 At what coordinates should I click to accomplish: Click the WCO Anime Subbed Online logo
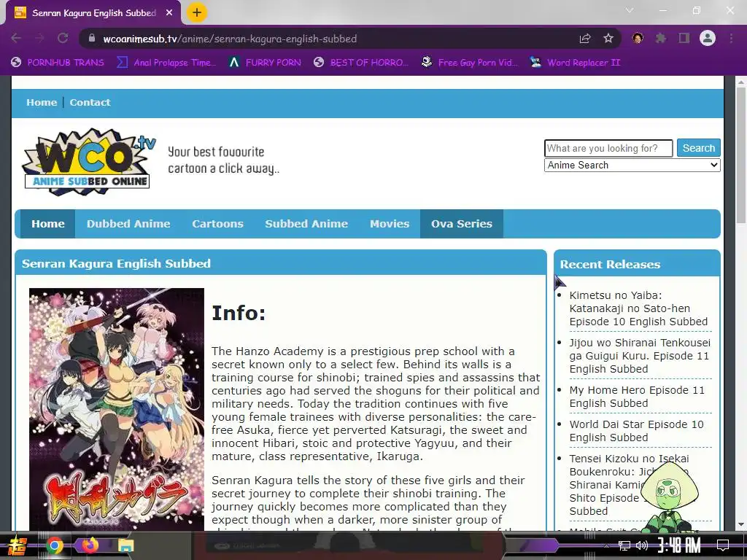coord(88,162)
